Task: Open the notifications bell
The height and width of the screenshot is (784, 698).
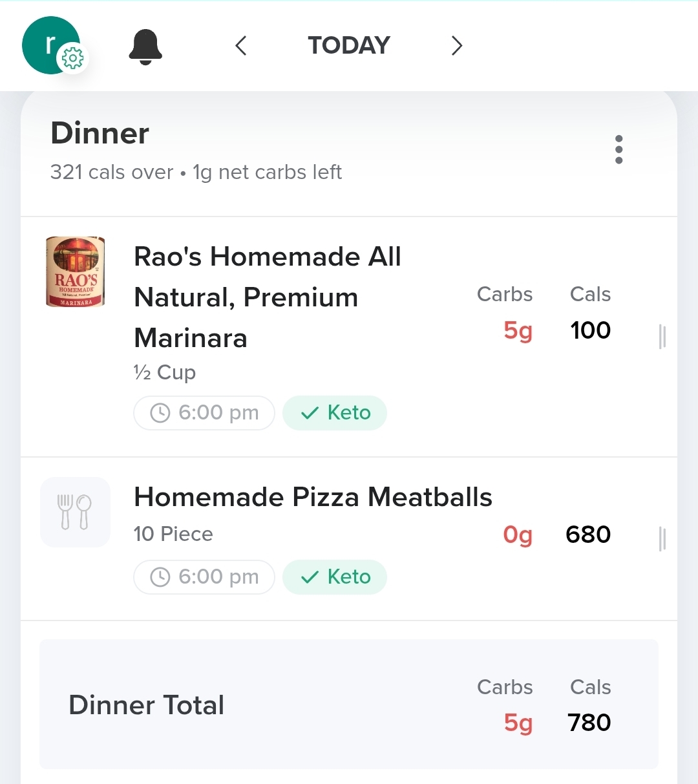Action: (145, 47)
